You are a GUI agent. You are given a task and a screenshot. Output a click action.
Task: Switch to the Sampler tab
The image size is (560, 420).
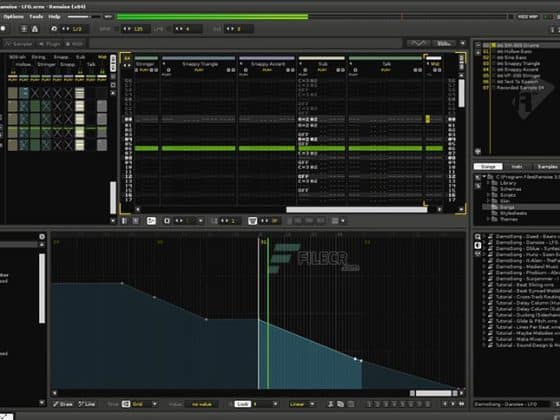coord(19,44)
